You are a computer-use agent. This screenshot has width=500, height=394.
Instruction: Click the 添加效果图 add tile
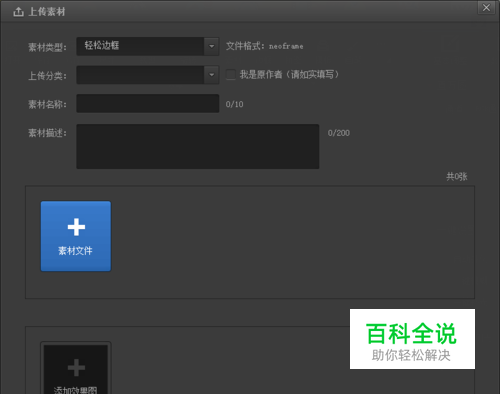point(76,368)
